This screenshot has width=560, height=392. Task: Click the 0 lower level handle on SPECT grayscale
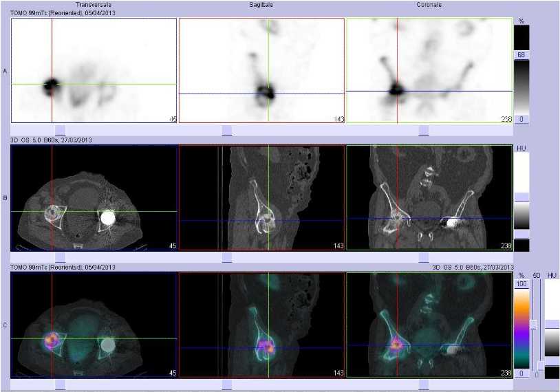[521, 119]
